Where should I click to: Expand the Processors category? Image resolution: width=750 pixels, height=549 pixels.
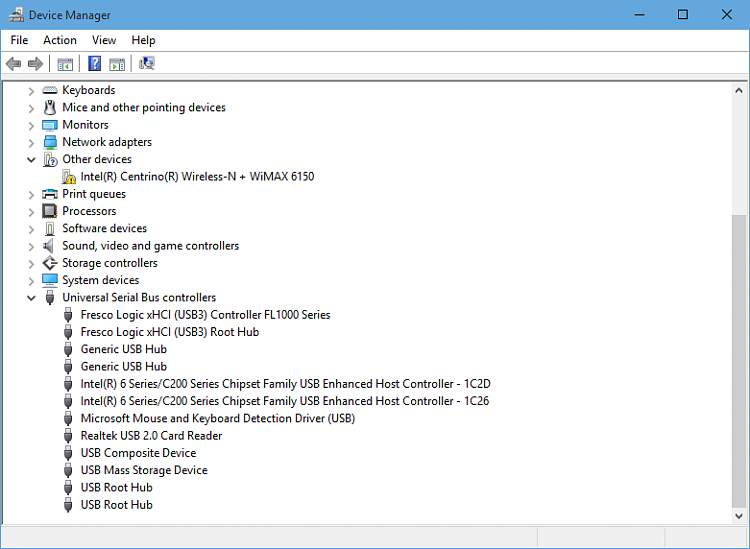31,212
